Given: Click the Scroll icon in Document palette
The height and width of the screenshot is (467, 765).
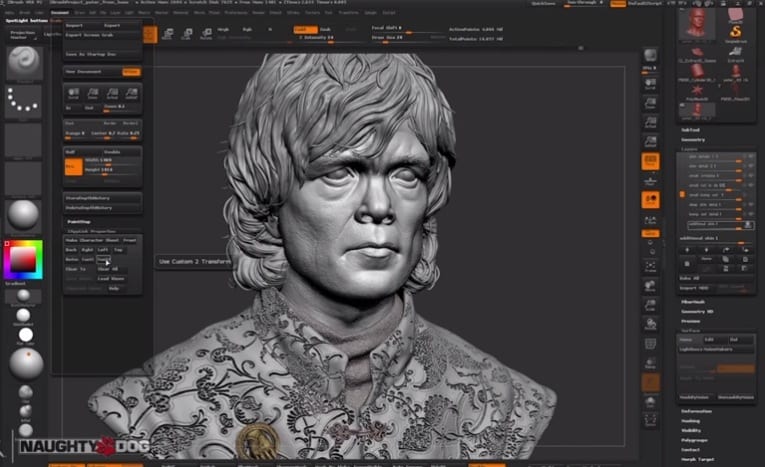Looking at the screenshot, I should pyautogui.click(x=73, y=93).
